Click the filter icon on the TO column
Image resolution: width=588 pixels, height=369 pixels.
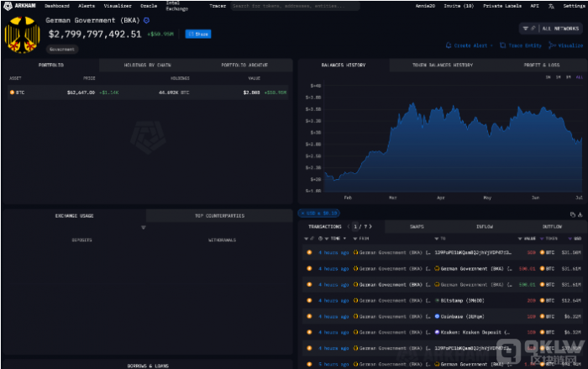click(437, 239)
